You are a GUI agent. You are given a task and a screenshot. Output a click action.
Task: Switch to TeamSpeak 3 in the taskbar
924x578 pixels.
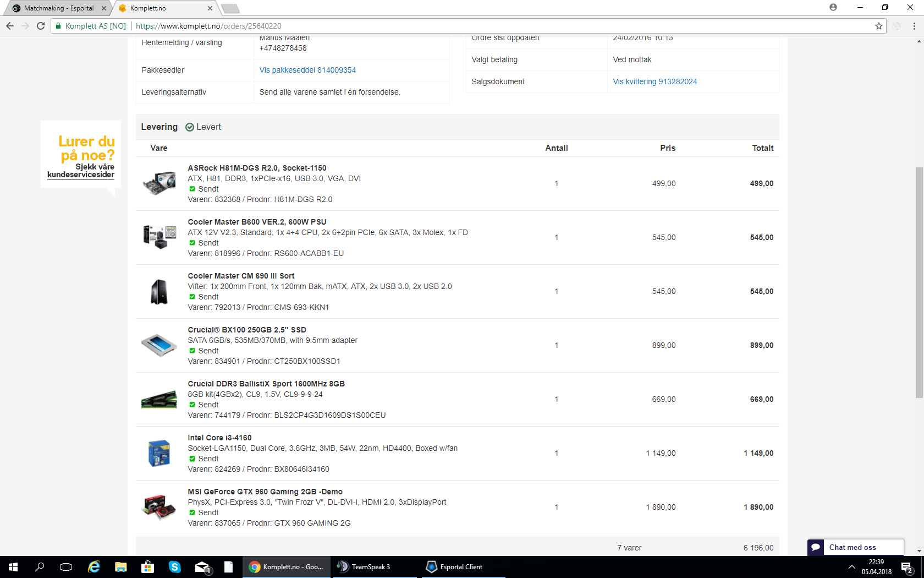(x=374, y=567)
